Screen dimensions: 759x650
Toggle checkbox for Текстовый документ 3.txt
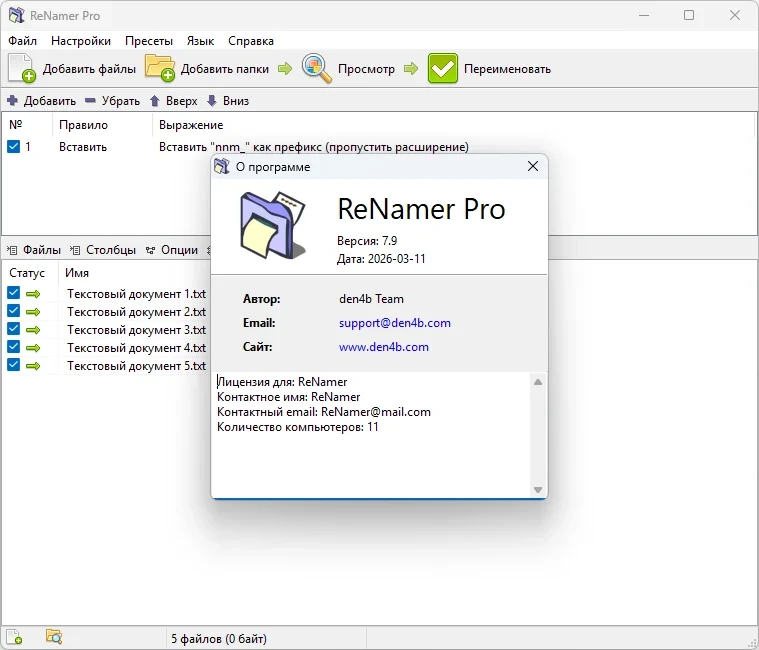[x=14, y=329]
